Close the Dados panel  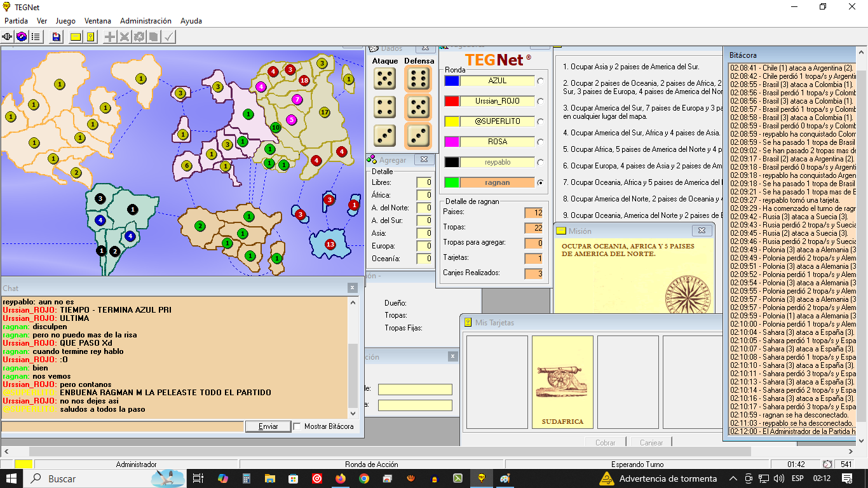(x=425, y=48)
